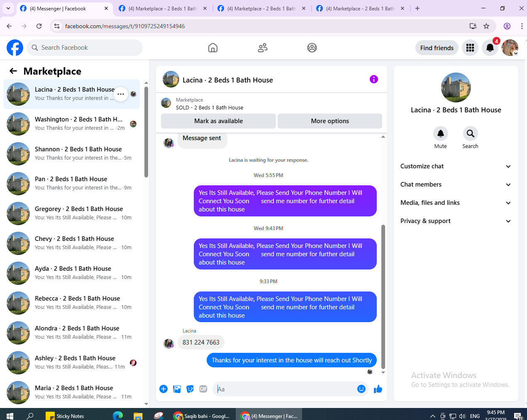
Task: Click the house thumbnail in the right panel
Action: click(x=456, y=87)
